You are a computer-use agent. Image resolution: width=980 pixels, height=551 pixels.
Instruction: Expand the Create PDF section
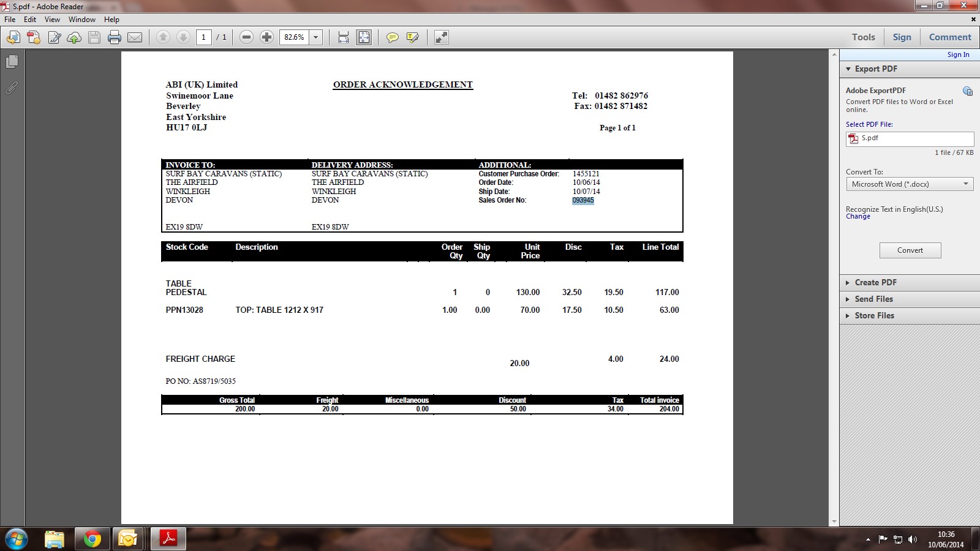click(909, 282)
